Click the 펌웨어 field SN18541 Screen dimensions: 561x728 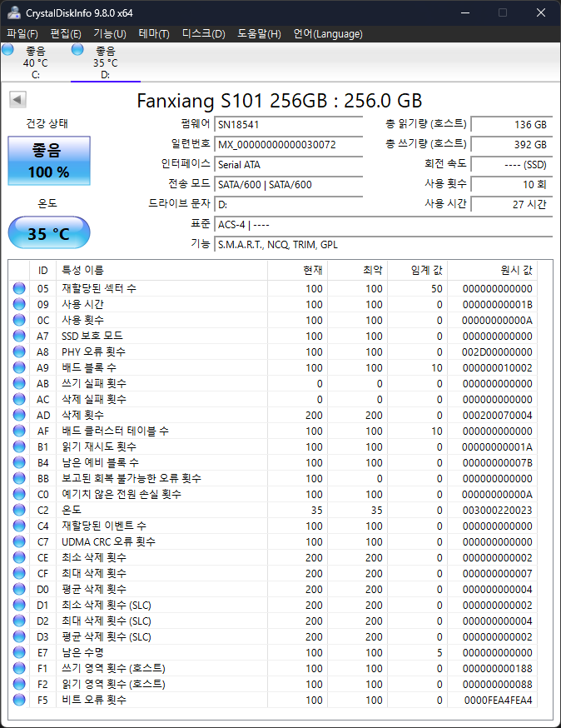pos(288,124)
